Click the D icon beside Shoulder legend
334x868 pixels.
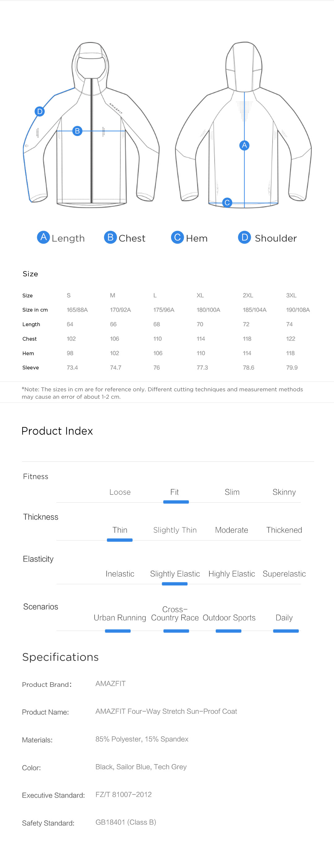pyautogui.click(x=244, y=237)
